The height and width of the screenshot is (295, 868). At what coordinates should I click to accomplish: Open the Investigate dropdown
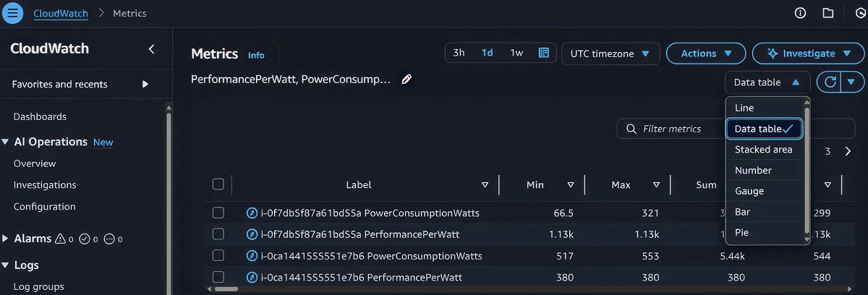(x=808, y=54)
